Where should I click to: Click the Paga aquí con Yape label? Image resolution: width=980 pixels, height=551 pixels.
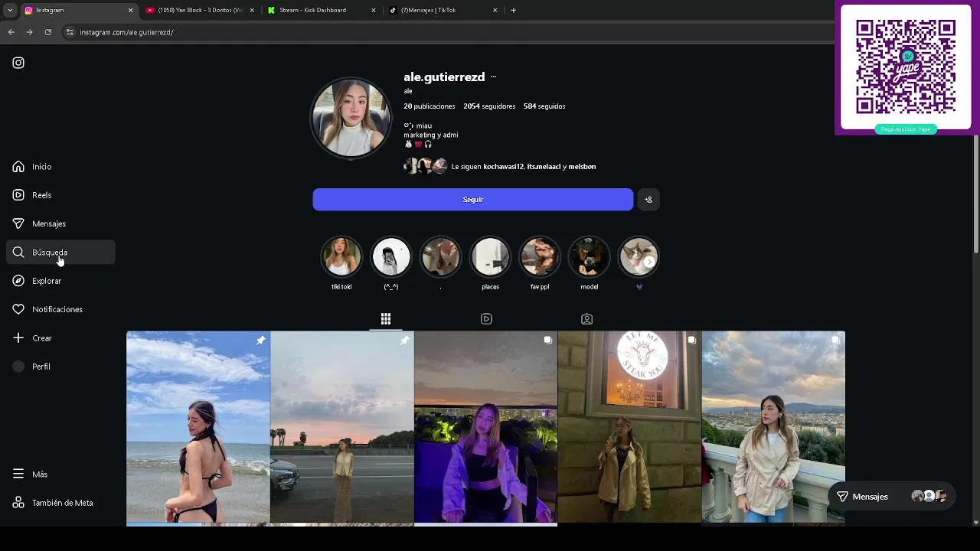pyautogui.click(x=906, y=129)
